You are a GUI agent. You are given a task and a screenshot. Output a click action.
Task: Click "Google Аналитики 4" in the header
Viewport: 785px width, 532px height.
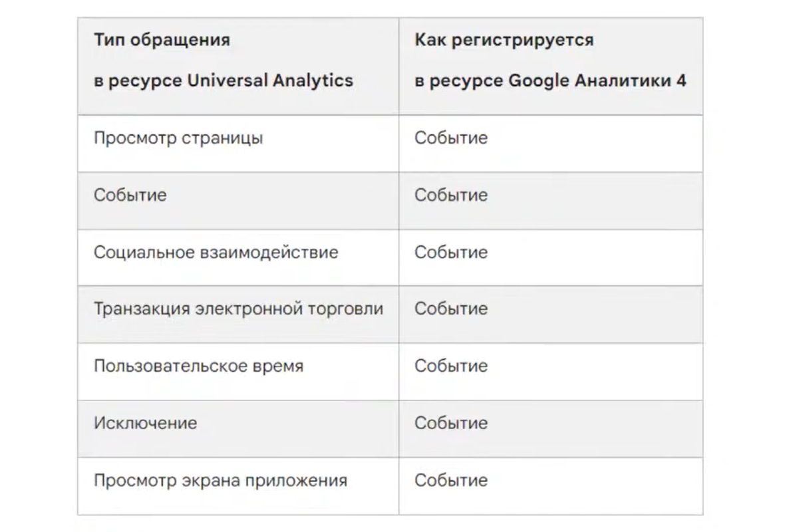tap(597, 80)
